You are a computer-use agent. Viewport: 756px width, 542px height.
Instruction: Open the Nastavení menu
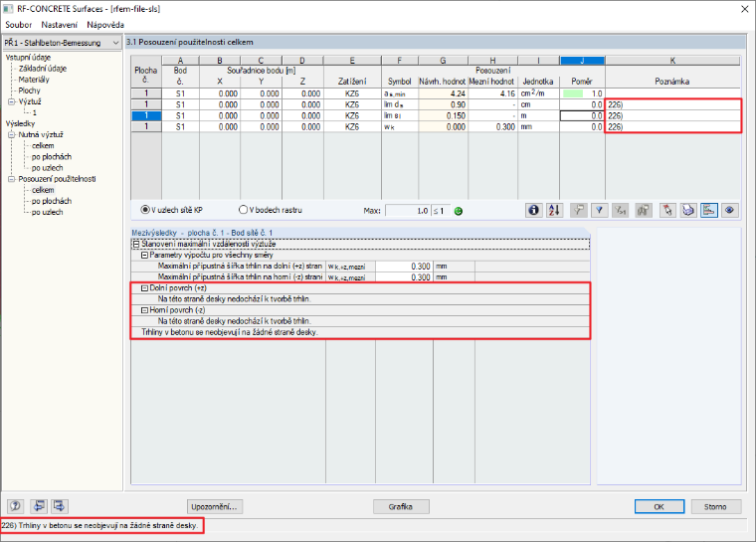pos(60,25)
